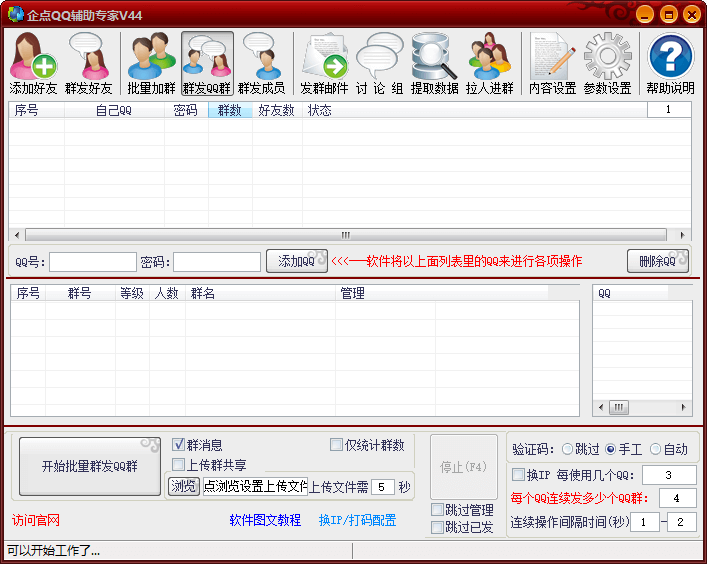
Task: Click the 浏览 browse button
Action: [x=184, y=486]
